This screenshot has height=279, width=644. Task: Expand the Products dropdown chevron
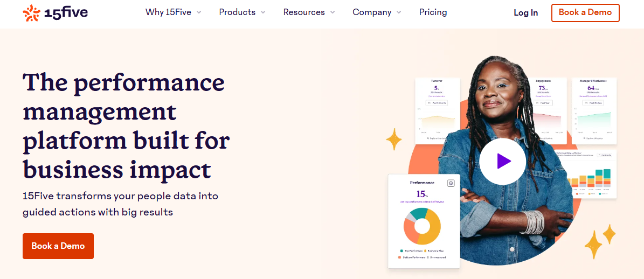coord(263,12)
